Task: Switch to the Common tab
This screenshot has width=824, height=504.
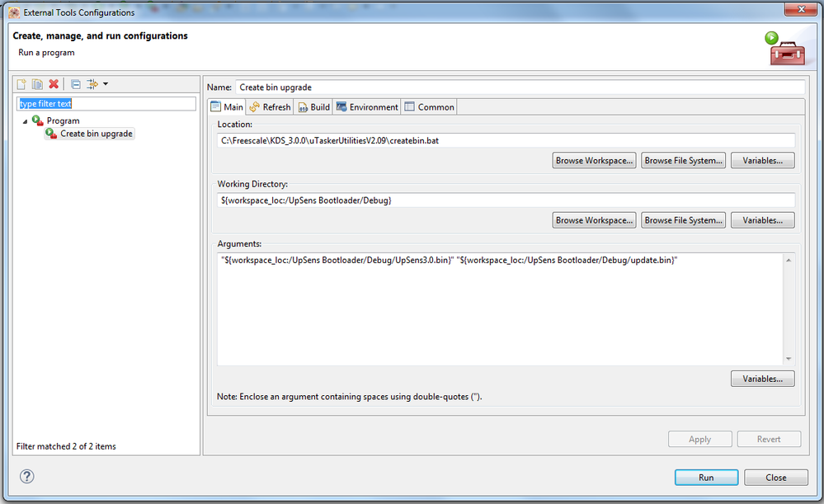Action: (x=429, y=106)
